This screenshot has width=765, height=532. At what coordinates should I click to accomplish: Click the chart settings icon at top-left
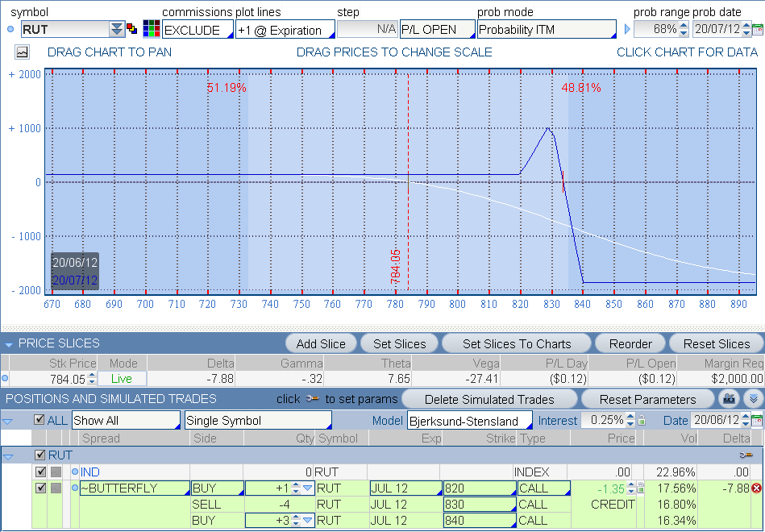(22, 52)
